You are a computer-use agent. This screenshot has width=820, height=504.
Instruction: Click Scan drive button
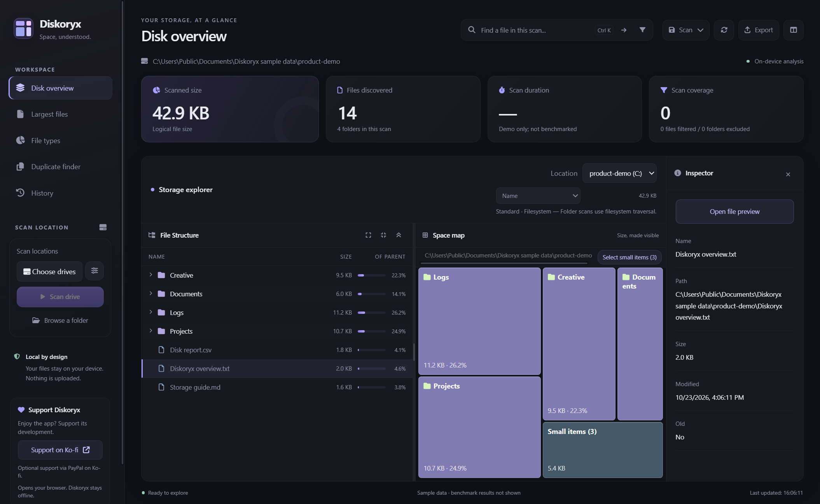60,297
